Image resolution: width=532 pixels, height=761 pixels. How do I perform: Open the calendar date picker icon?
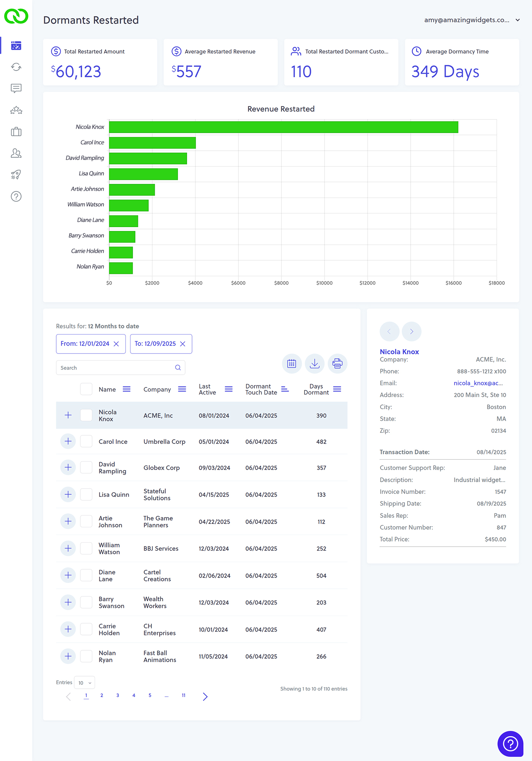[x=292, y=364]
